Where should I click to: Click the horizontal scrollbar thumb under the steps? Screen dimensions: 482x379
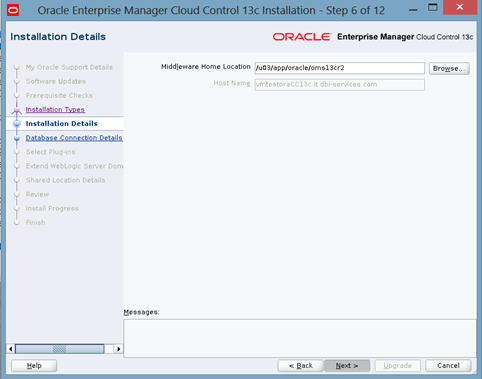(60, 349)
